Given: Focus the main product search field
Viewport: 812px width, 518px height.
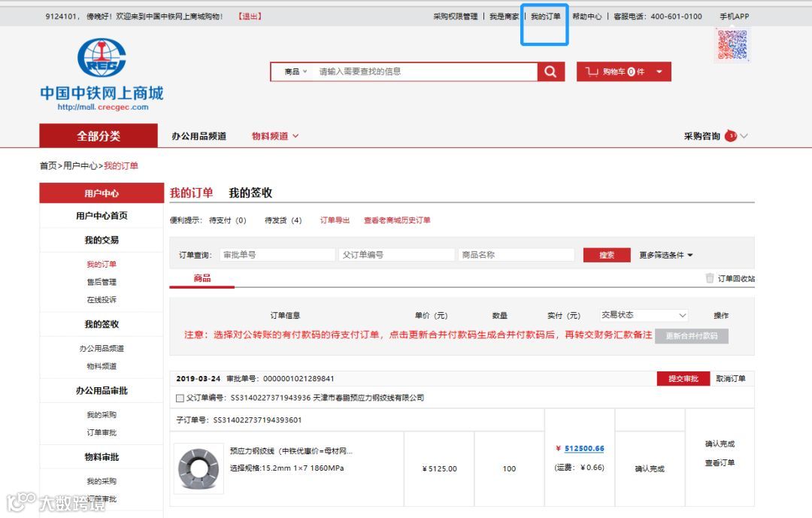Looking at the screenshot, I should point(425,71).
